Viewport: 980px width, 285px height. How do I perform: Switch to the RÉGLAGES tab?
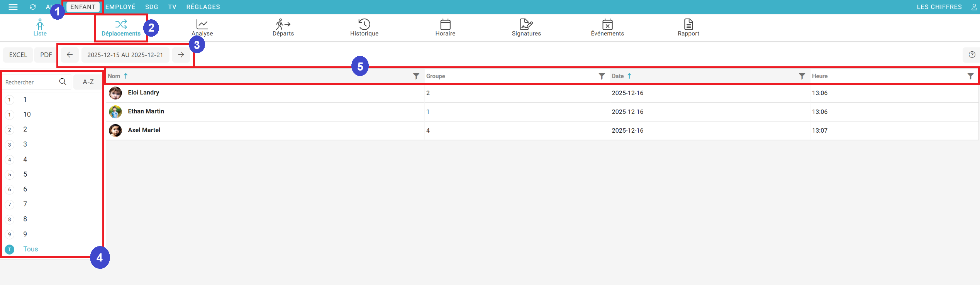[x=203, y=7]
